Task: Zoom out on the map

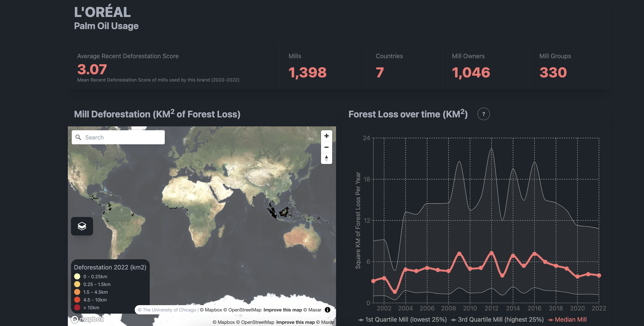Action: click(x=326, y=147)
